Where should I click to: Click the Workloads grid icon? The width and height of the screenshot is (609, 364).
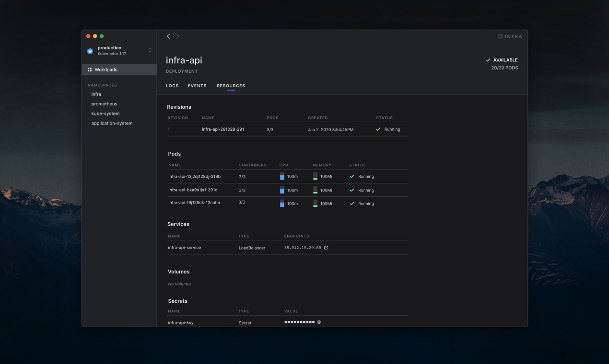90,69
